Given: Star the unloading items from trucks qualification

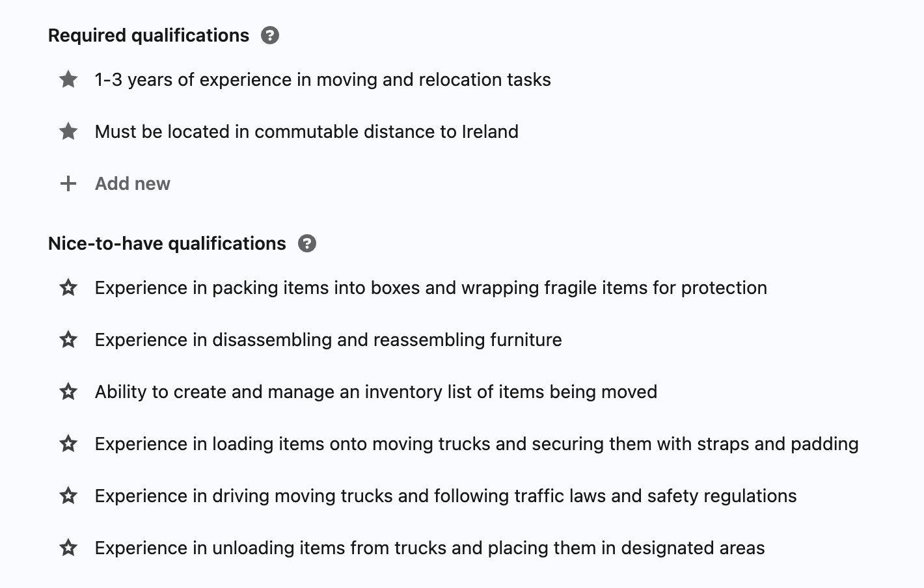Looking at the screenshot, I should [x=68, y=548].
